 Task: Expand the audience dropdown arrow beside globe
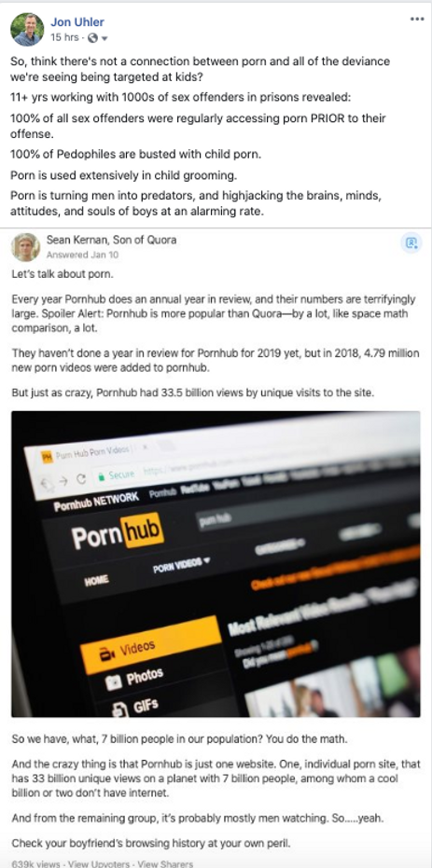tap(105, 38)
